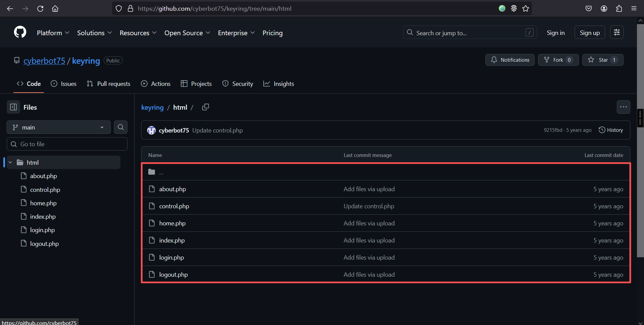644x325 pixels.
Task: Click the Notifications button
Action: 510,60
